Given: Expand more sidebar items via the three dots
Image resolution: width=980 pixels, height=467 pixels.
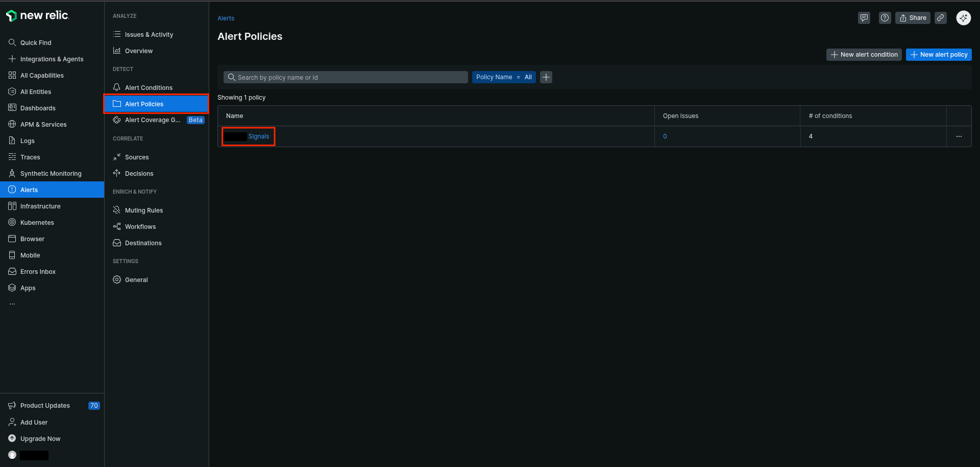Looking at the screenshot, I should click(x=12, y=304).
